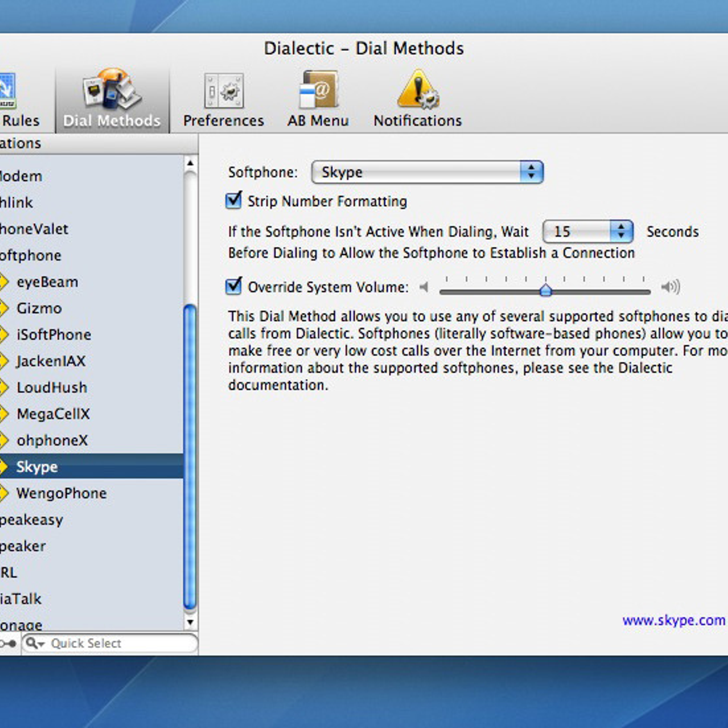Screen dimensions: 728x728
Task: Open the Dial Methods toolbar icon
Action: coord(112,90)
